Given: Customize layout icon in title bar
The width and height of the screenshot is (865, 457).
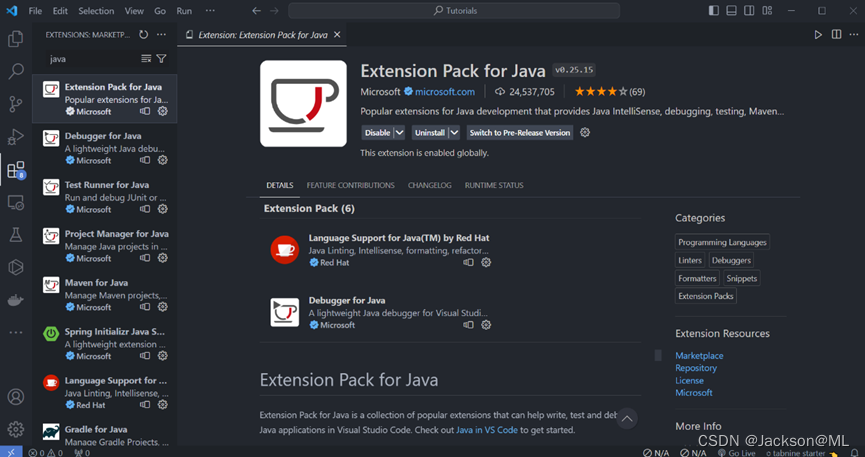Looking at the screenshot, I should click(767, 10).
